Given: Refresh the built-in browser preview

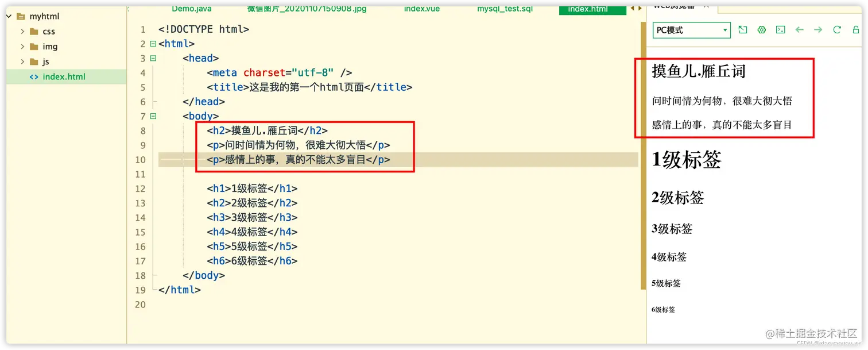Looking at the screenshot, I should 837,30.
